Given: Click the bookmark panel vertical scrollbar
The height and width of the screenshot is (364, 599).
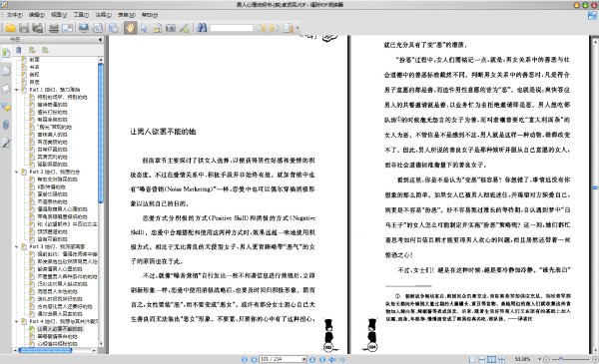Looking at the screenshot, I should [x=101, y=134].
